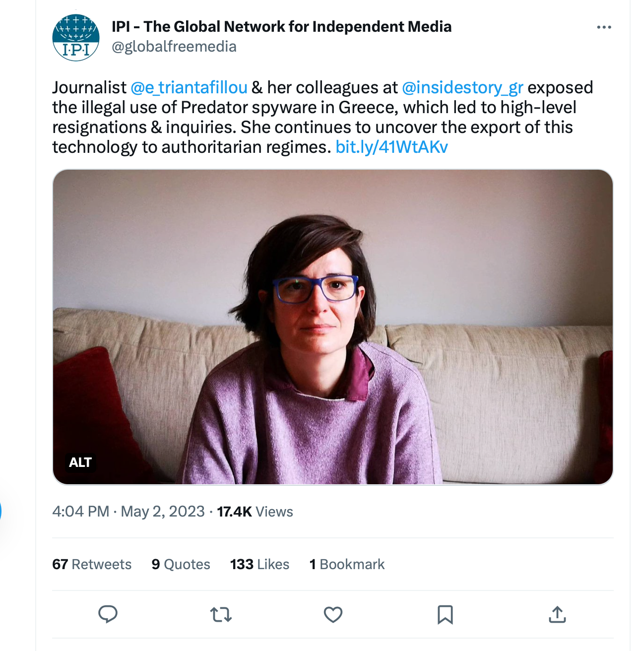
Task: Click the @globalfreemedia handle
Action: tap(174, 47)
